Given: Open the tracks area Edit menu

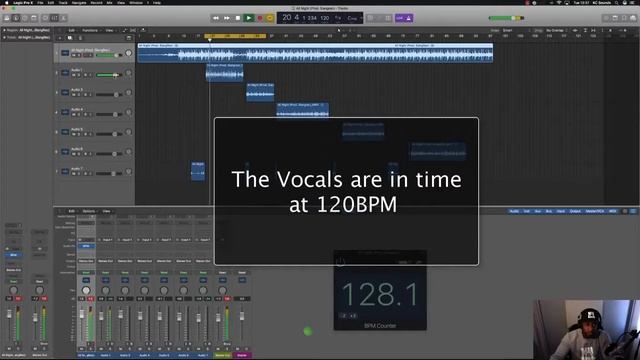Looking at the screenshot, I should (x=72, y=30).
